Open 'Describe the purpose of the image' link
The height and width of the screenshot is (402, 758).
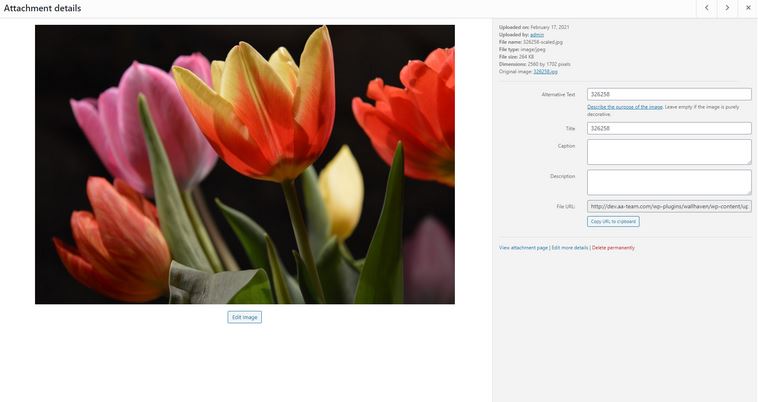[625, 107]
